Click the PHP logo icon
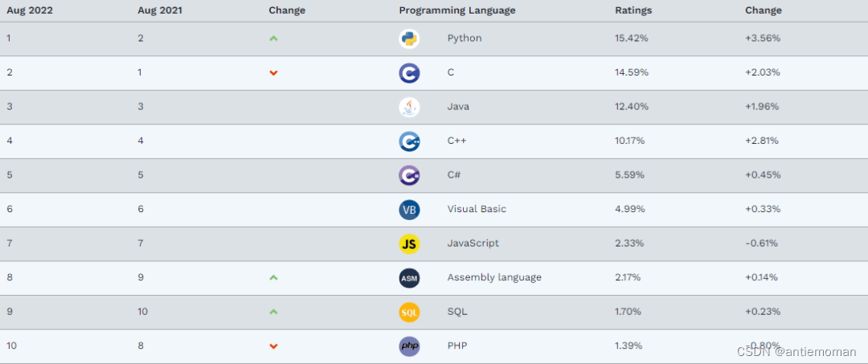This screenshot has height=364, width=868. pyautogui.click(x=409, y=346)
